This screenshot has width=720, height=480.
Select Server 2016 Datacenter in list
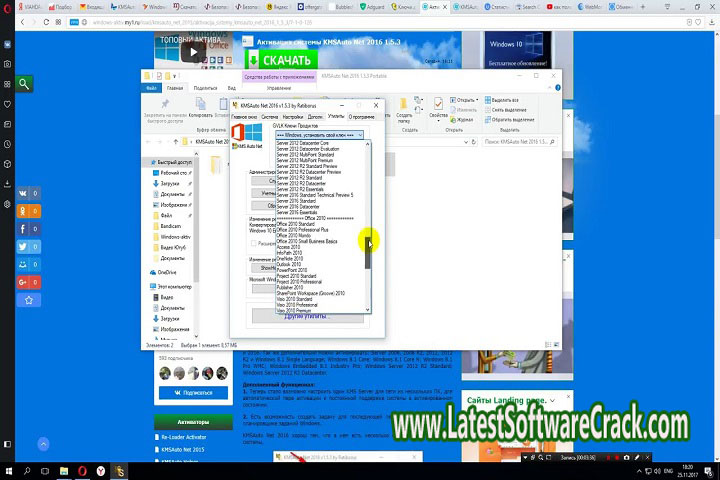click(301, 206)
